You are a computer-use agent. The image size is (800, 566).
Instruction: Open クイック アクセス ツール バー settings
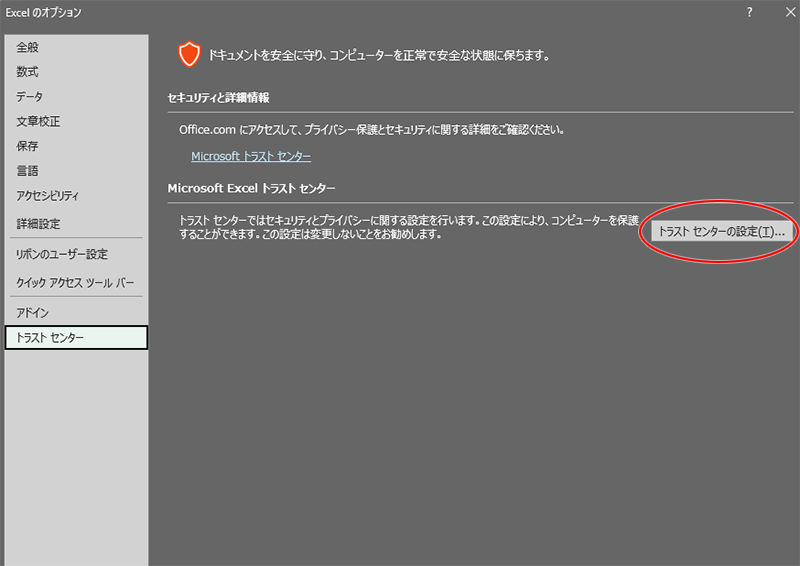point(75,283)
